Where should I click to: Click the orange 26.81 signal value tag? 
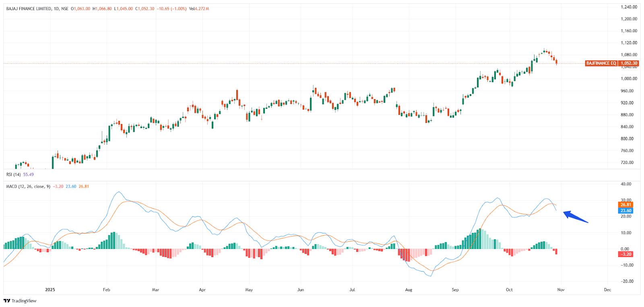click(625, 205)
